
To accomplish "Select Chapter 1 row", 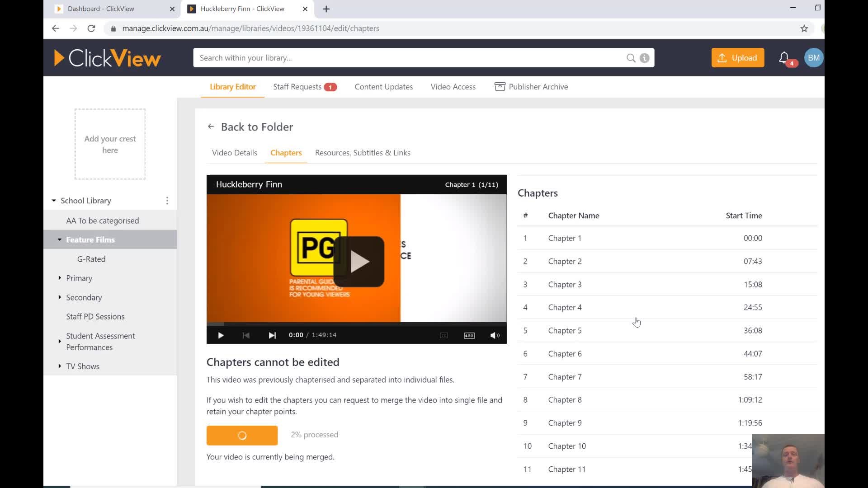I will 667,238.
